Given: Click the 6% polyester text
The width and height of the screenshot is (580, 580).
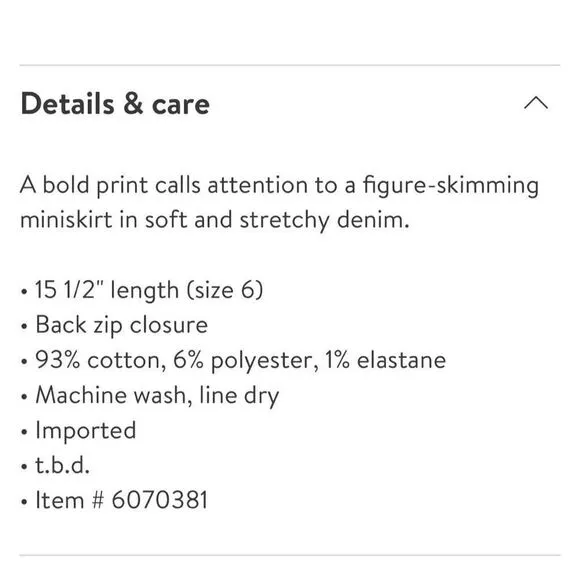Looking at the screenshot, I should [x=246, y=361].
